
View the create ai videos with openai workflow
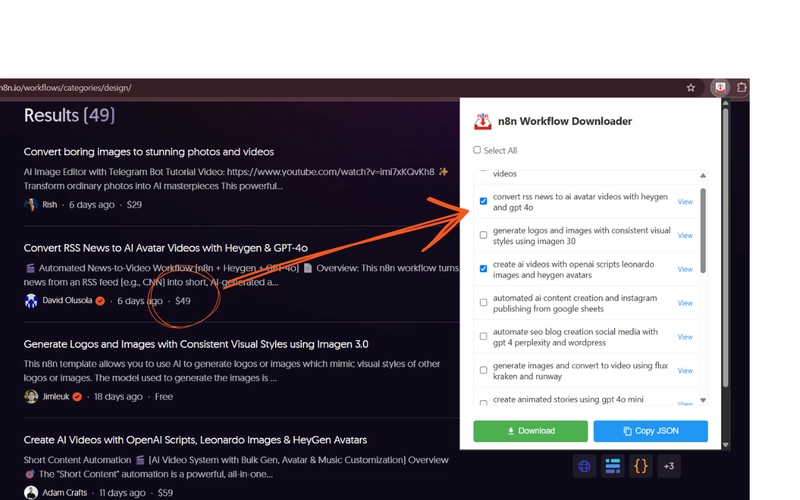point(685,269)
